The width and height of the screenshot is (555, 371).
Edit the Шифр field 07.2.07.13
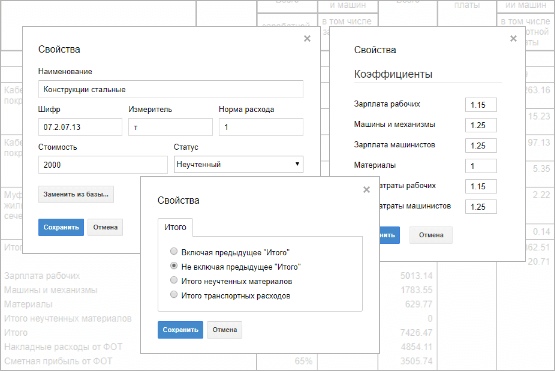(x=80, y=127)
